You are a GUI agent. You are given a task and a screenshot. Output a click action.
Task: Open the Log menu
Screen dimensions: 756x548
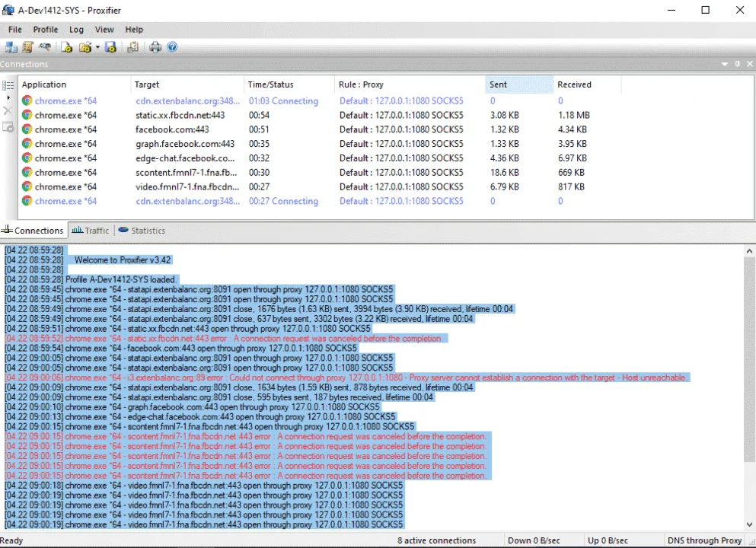coord(76,30)
